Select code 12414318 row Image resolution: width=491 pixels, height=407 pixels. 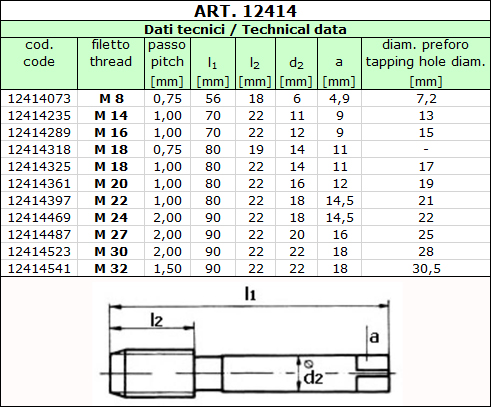pyautogui.click(x=245, y=150)
